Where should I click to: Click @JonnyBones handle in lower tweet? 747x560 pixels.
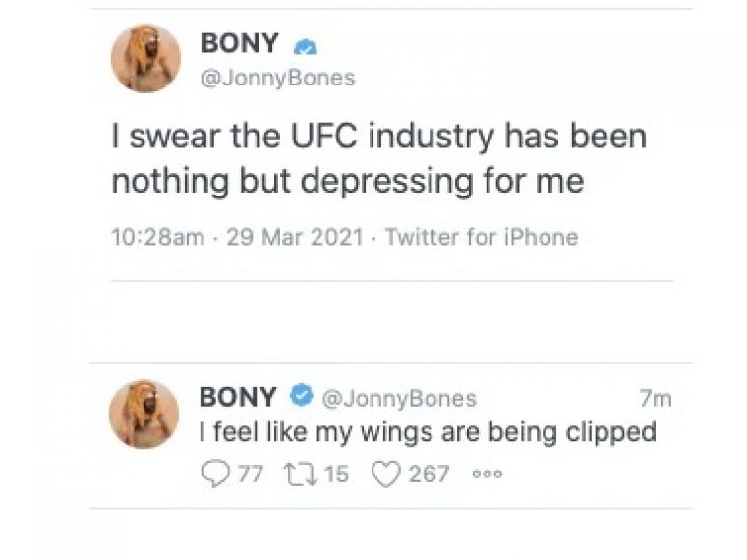coord(400,399)
